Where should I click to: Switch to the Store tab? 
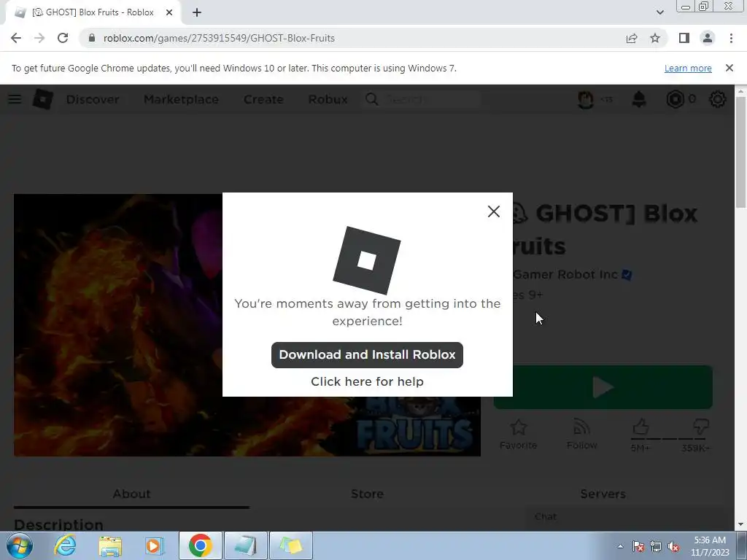pyautogui.click(x=367, y=494)
